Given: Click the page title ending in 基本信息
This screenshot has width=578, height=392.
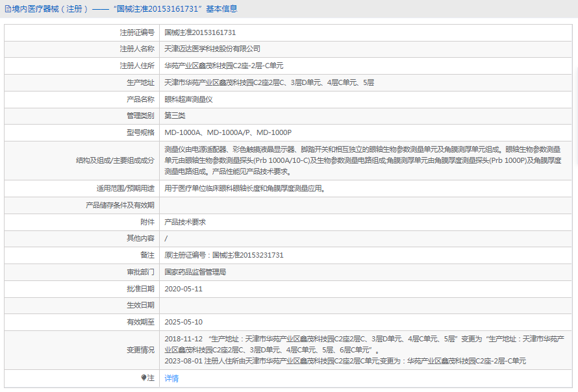Looking at the screenshot, I should (125, 9).
